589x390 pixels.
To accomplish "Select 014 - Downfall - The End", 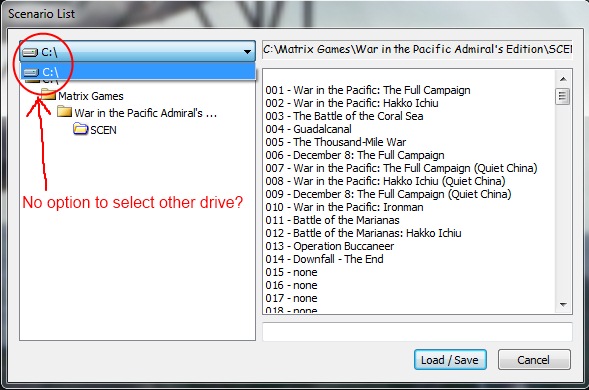I will [x=324, y=259].
